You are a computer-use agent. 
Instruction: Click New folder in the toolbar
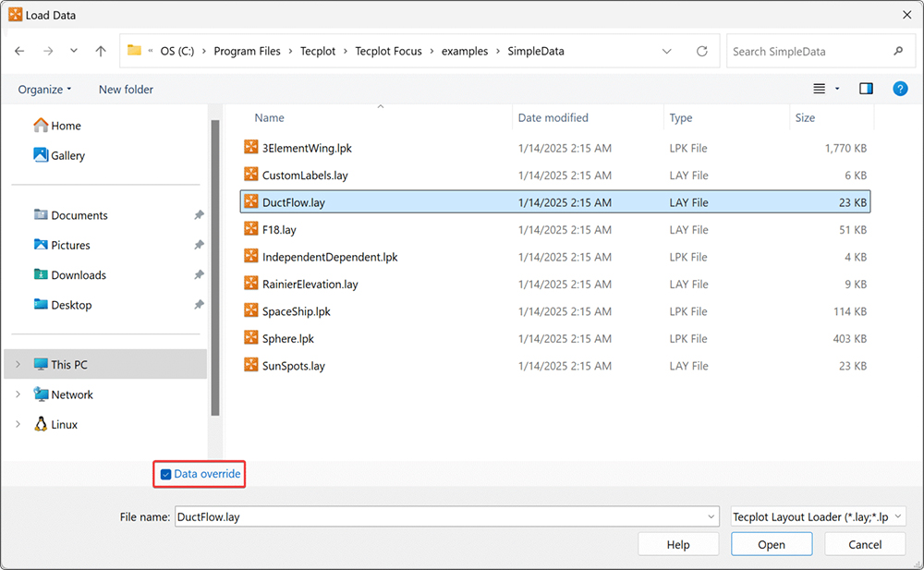[x=126, y=90]
